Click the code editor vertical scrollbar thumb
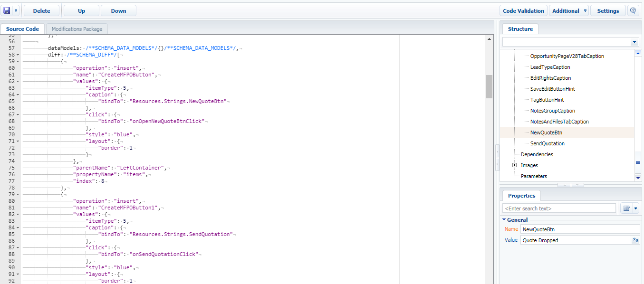Screen dimensions: 644x284 click(x=489, y=86)
